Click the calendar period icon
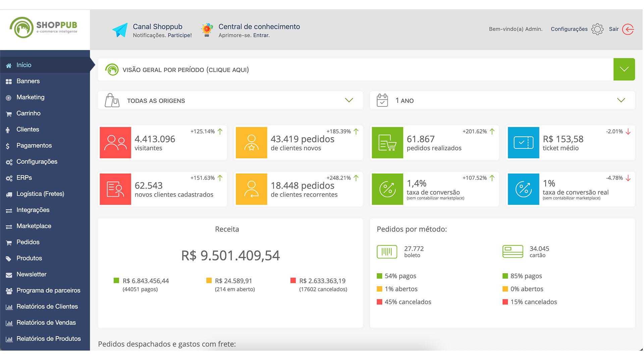Viewport: 644px width, 362px height. 382,100
